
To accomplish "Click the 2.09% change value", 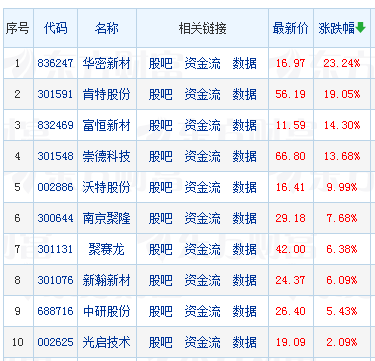I will click(342, 342).
